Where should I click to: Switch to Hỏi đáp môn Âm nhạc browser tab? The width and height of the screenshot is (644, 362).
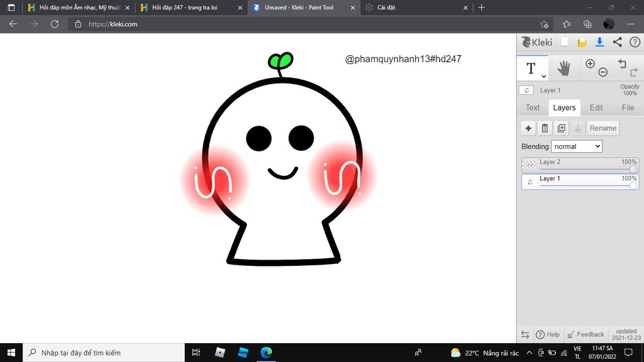[x=78, y=8]
